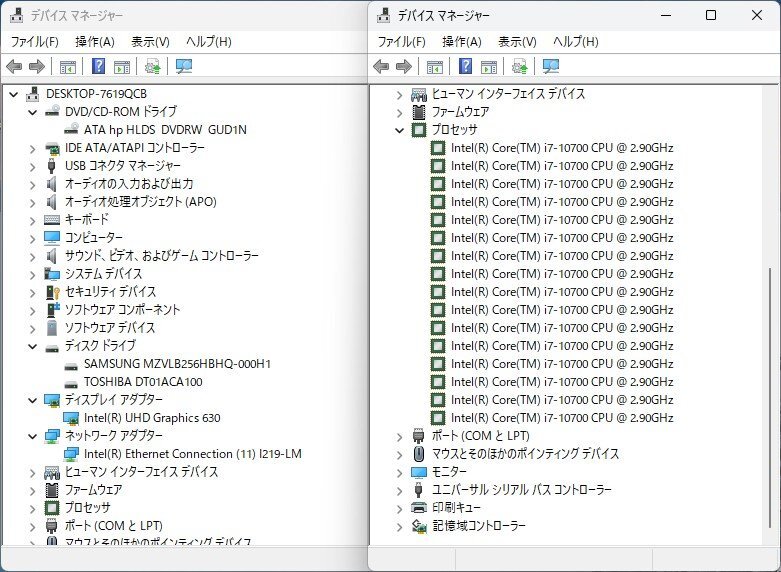Expand the コンピューター node
This screenshot has height=572, width=781.
coord(32,238)
